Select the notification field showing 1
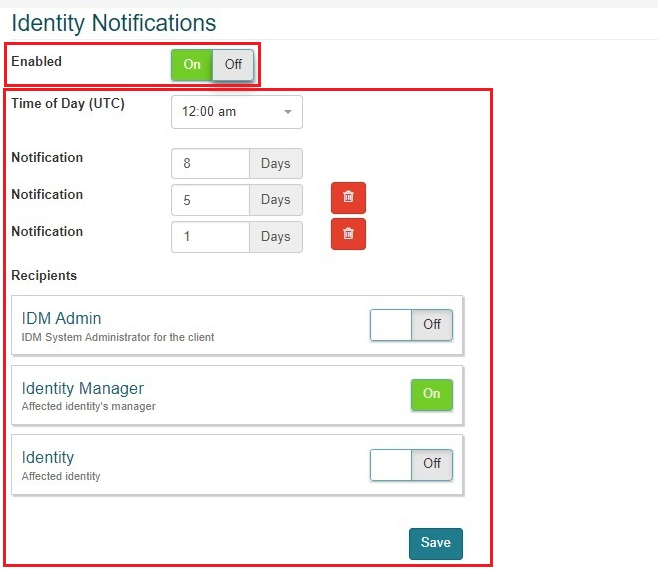The width and height of the screenshot is (658, 571). (210, 237)
